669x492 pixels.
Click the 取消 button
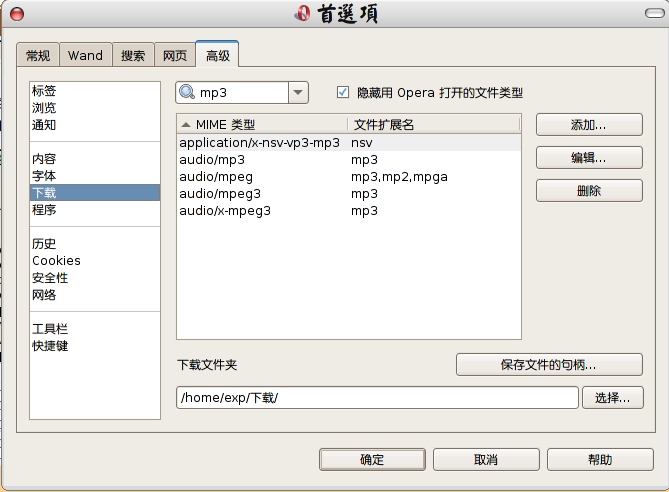tap(486, 460)
